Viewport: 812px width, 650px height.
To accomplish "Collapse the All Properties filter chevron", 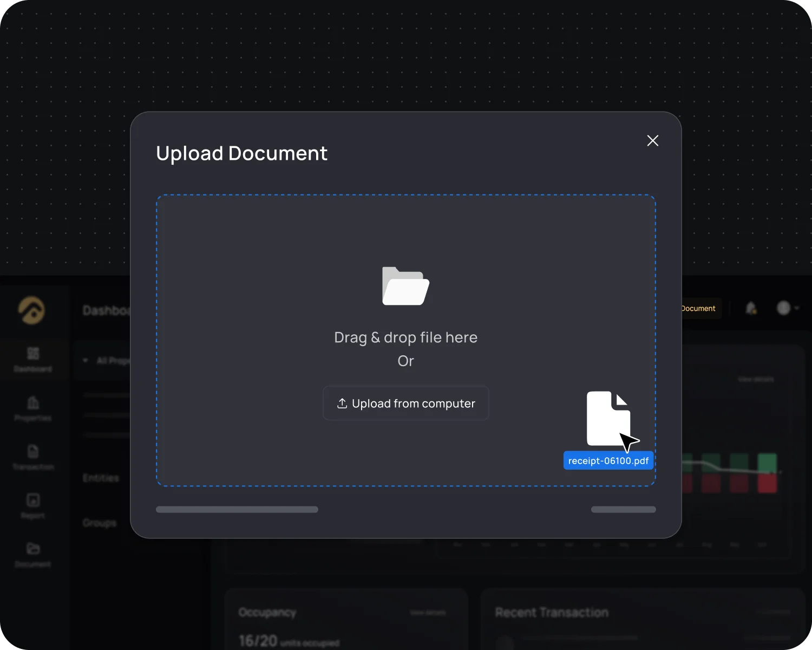I will click(85, 360).
